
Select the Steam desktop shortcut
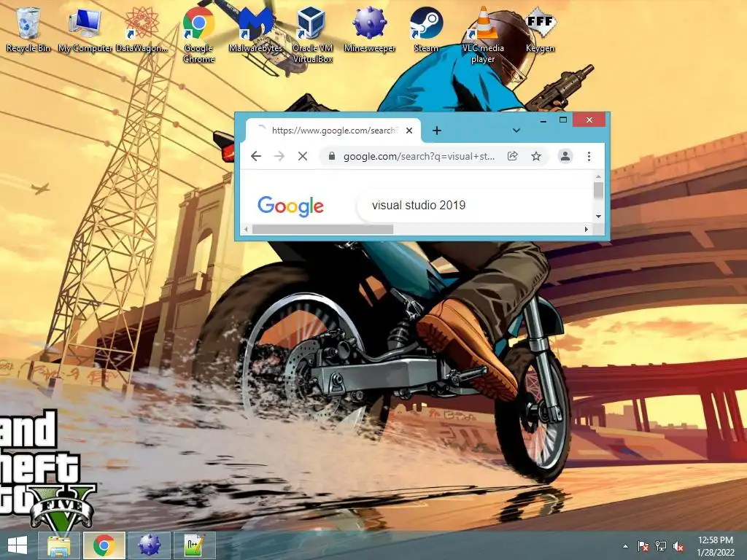426,28
